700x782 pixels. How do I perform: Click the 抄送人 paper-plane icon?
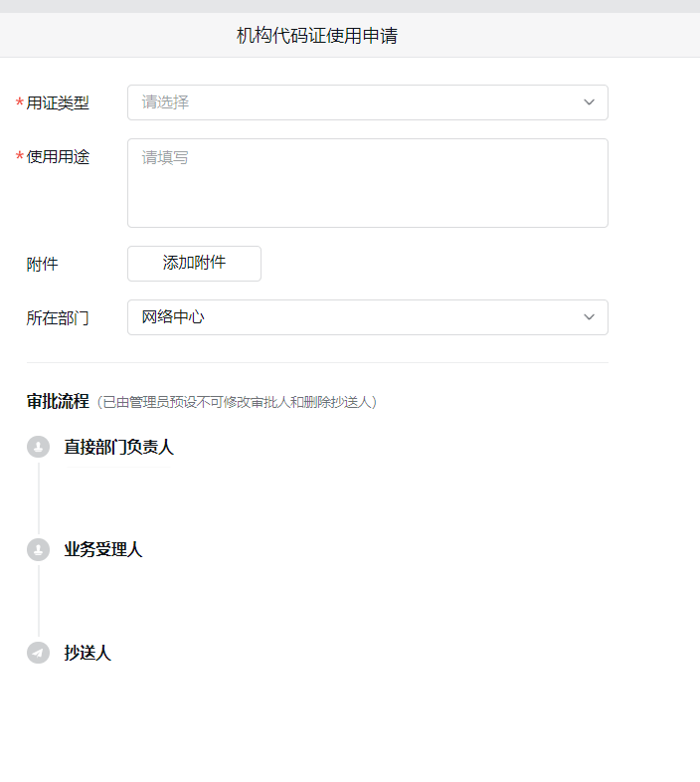tap(39, 653)
